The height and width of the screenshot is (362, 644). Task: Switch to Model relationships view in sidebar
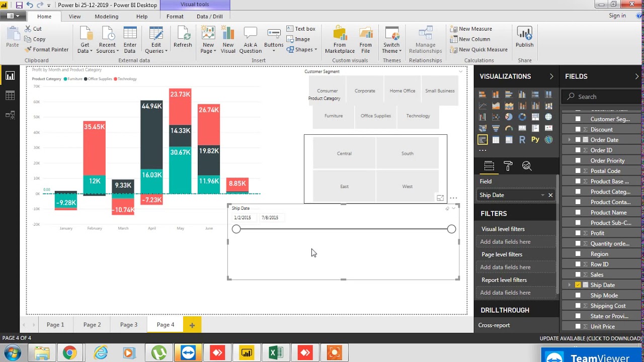[10, 115]
